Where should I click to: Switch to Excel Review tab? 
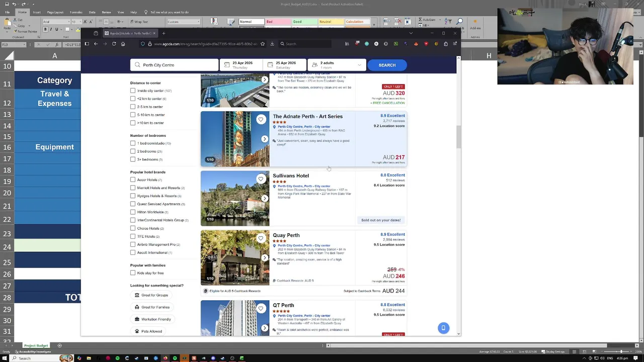click(106, 12)
